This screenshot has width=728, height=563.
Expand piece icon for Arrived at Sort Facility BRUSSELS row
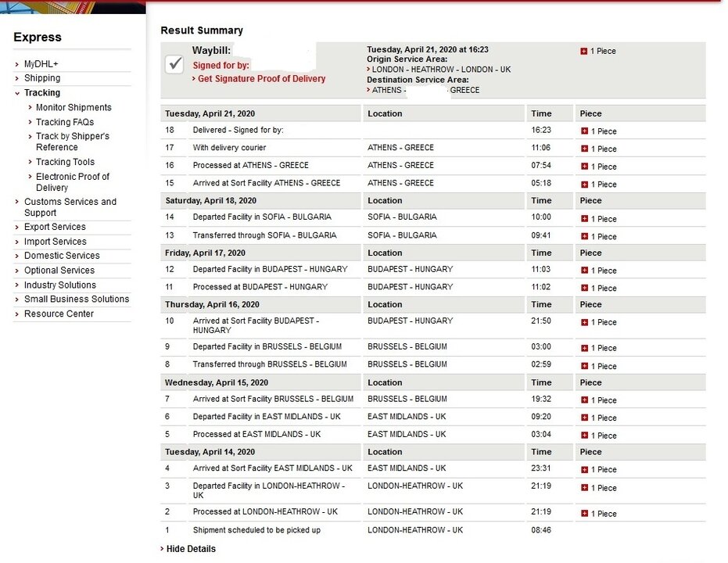click(x=585, y=400)
